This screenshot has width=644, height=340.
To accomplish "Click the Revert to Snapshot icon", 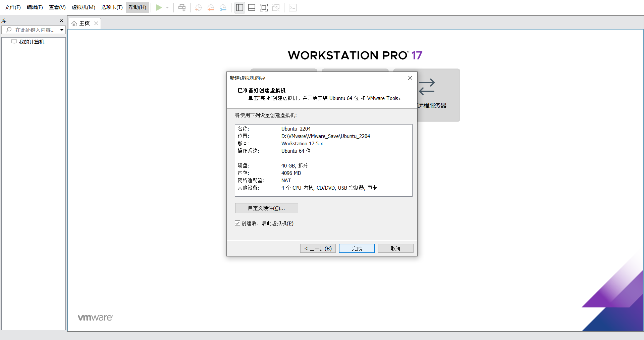I will coord(211,7).
